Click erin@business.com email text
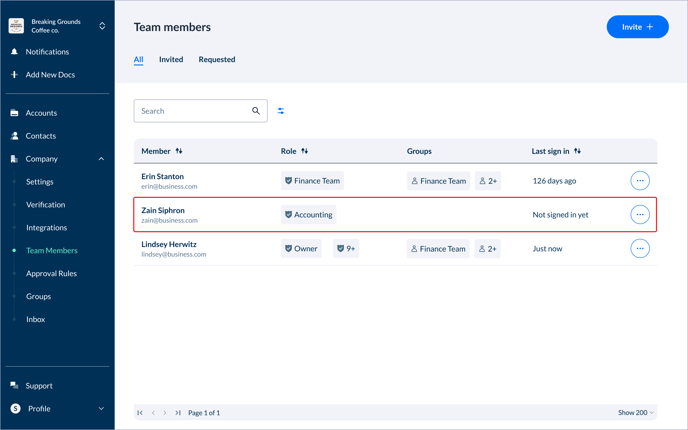The height and width of the screenshot is (430, 688). click(169, 186)
